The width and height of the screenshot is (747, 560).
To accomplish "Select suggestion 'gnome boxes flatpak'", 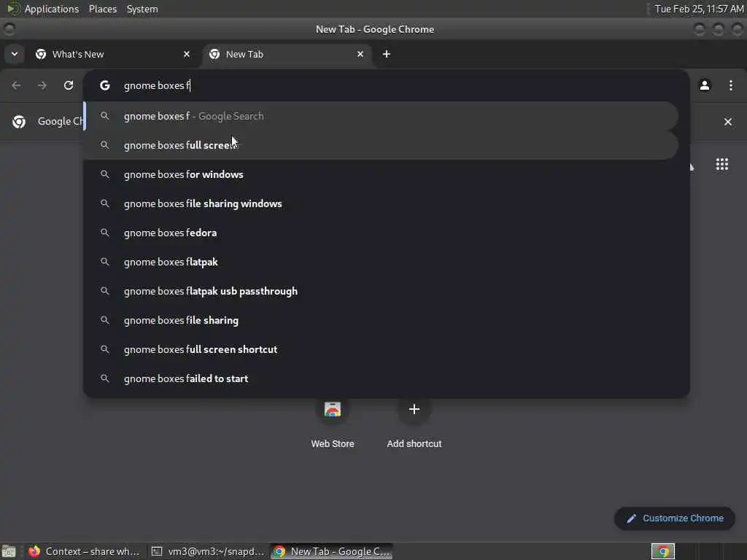I will tap(381, 262).
